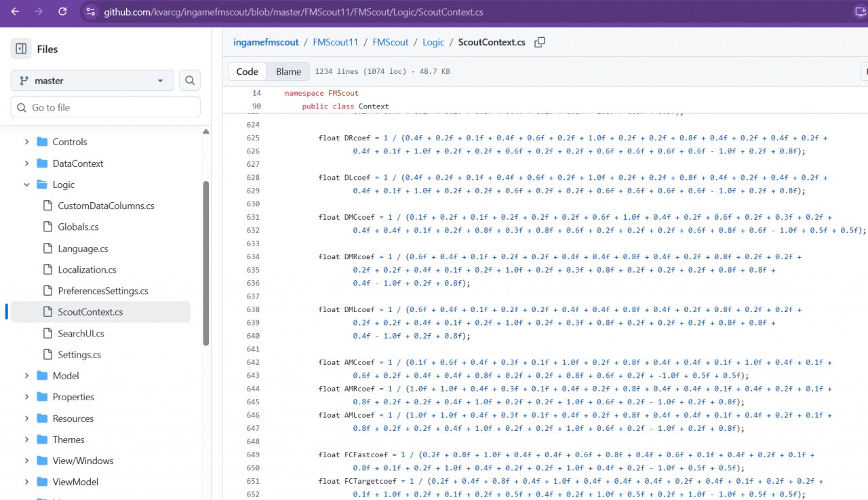This screenshot has height=500, width=868.
Task: Expand the Properties folder chevron
Action: pyautogui.click(x=26, y=397)
